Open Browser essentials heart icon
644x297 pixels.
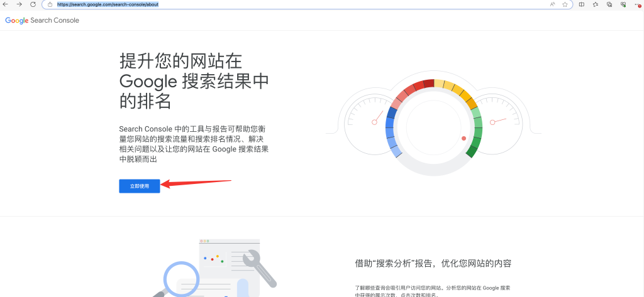pyautogui.click(x=623, y=4)
